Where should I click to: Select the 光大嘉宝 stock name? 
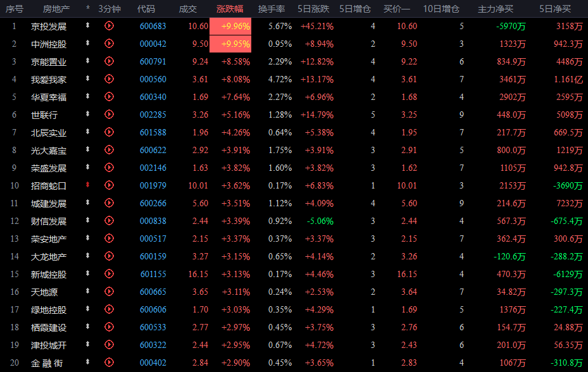(49, 150)
